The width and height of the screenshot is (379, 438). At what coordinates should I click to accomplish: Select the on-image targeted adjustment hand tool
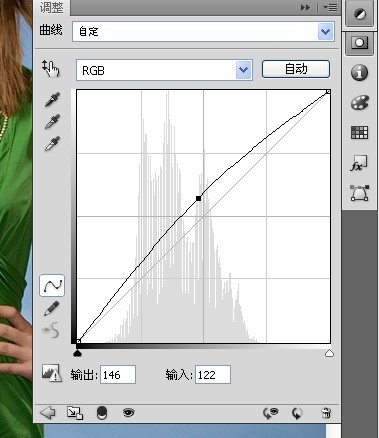pos(50,69)
